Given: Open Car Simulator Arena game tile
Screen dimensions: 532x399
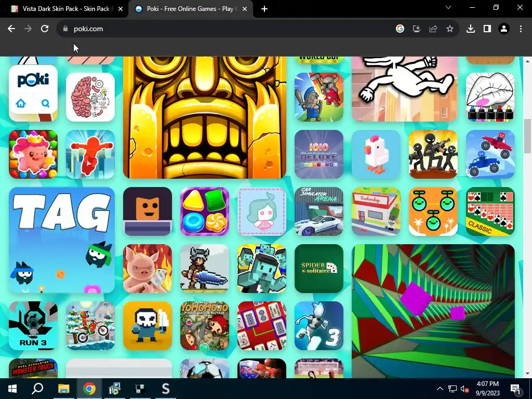Looking at the screenshot, I should 319,211.
